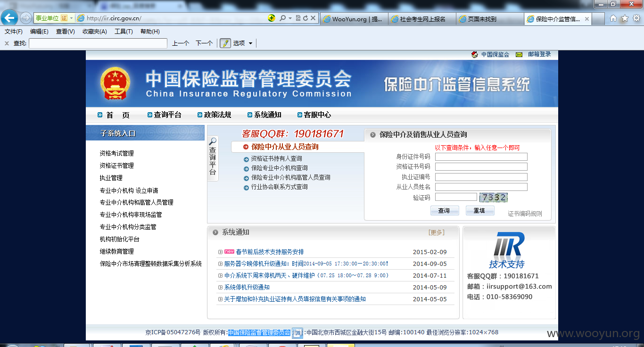Open 资格考试管理 subsystem link
644x347 pixels.
coord(117,153)
